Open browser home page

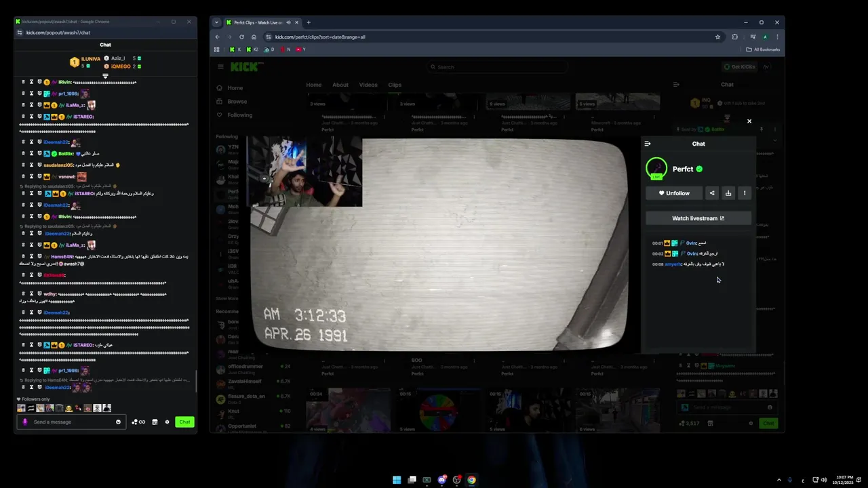click(254, 37)
